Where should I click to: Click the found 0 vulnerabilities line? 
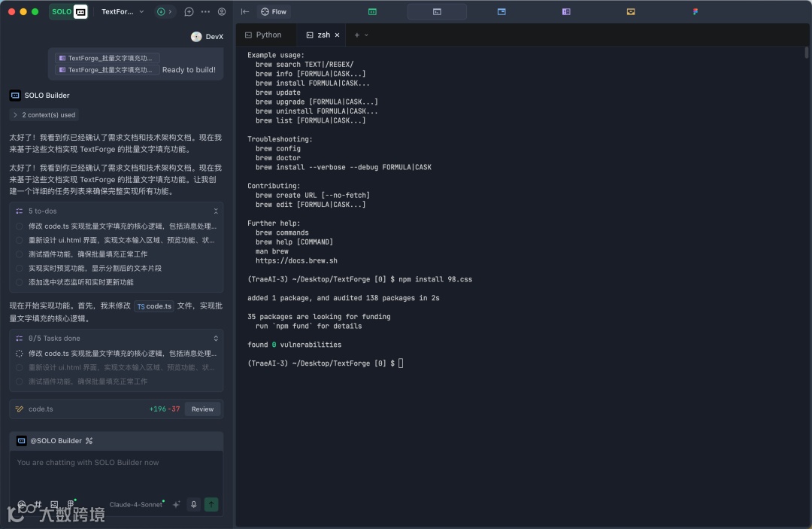click(x=294, y=345)
